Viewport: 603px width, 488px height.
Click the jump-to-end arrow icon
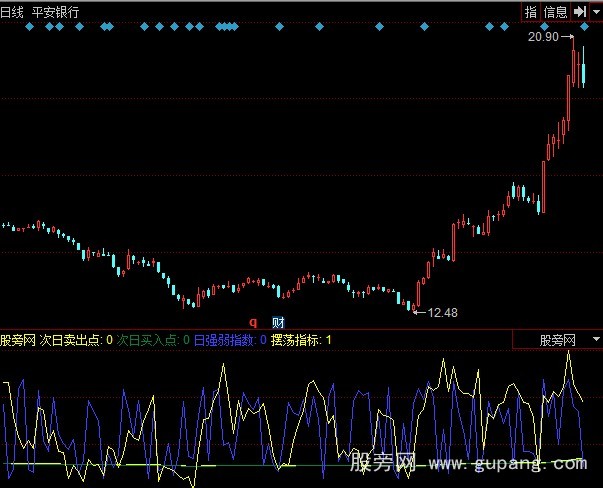(579, 12)
